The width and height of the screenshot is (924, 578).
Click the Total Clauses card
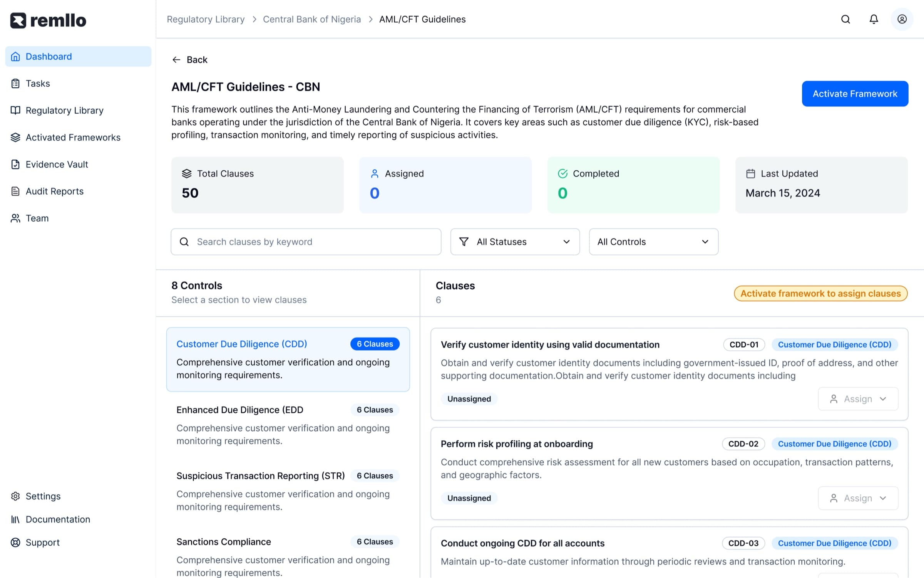tap(258, 185)
